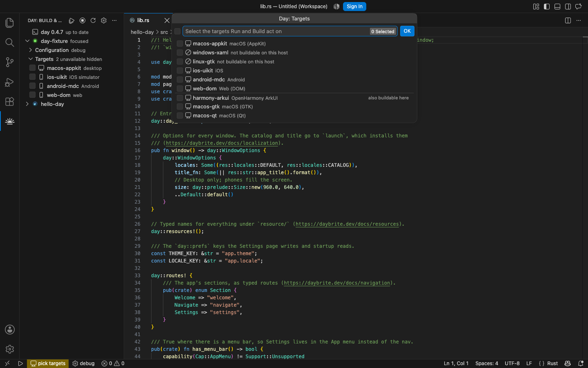Check ios-uikit simulator in sidebar tree
Screen dimensions: 588x368
point(33,77)
